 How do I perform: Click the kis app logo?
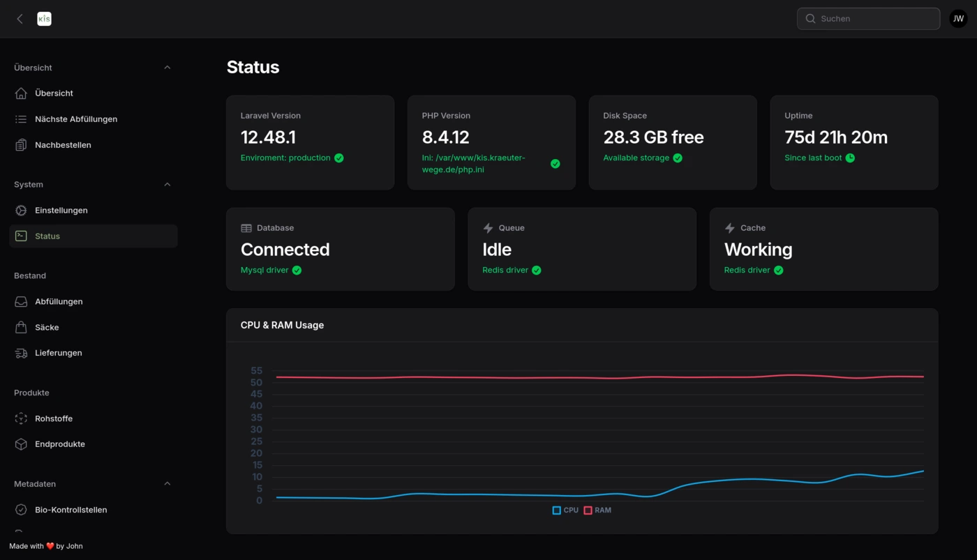44,19
